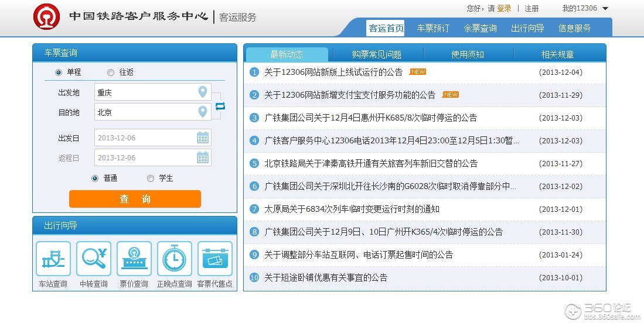Screen dimensions: 644x323
Task: Click the location pin in 出发地 field
Action: tap(203, 92)
